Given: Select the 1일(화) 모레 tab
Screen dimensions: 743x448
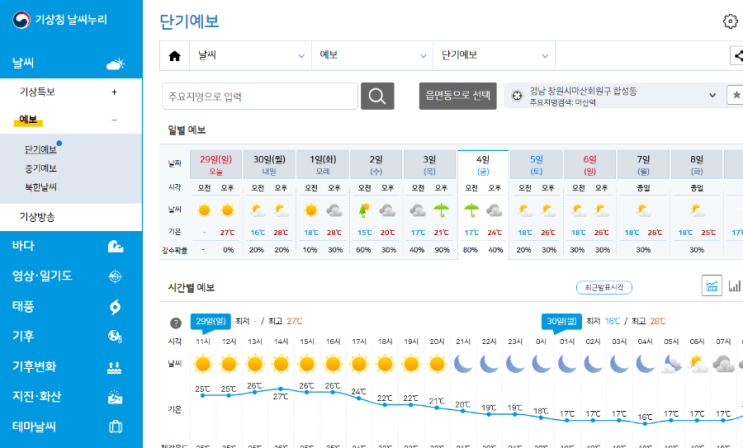Looking at the screenshot, I should pyautogui.click(x=323, y=165).
